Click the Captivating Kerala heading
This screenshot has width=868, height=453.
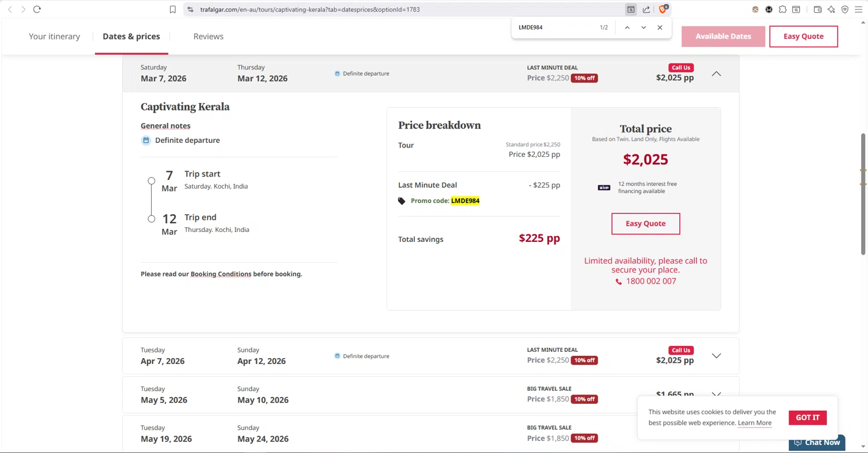185,107
